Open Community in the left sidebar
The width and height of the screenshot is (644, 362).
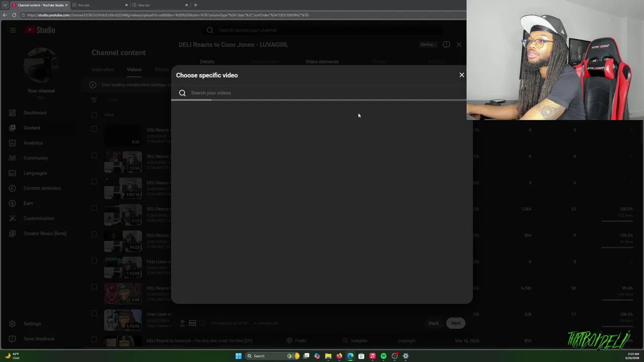click(x=35, y=158)
